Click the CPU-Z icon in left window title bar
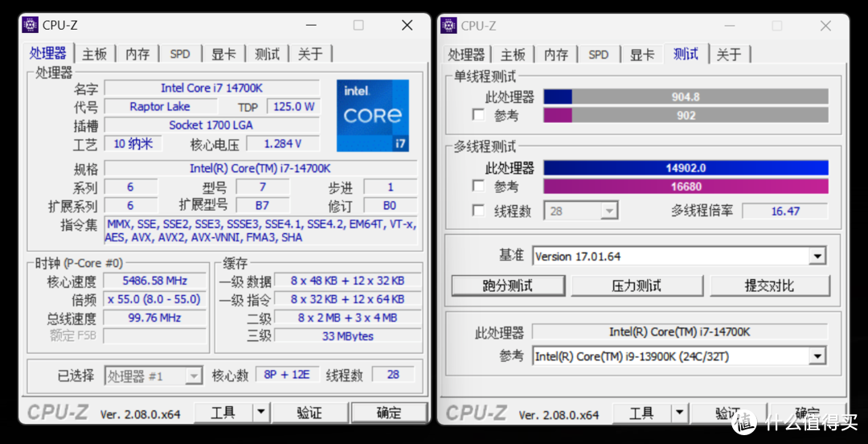Image resolution: width=868 pixels, height=444 pixels. point(31,25)
